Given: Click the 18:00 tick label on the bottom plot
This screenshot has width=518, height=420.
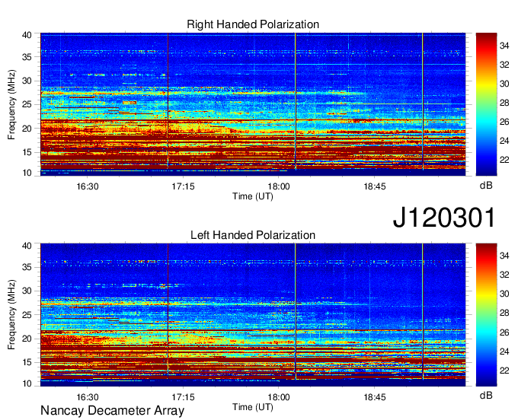Looking at the screenshot, I should point(279,397).
